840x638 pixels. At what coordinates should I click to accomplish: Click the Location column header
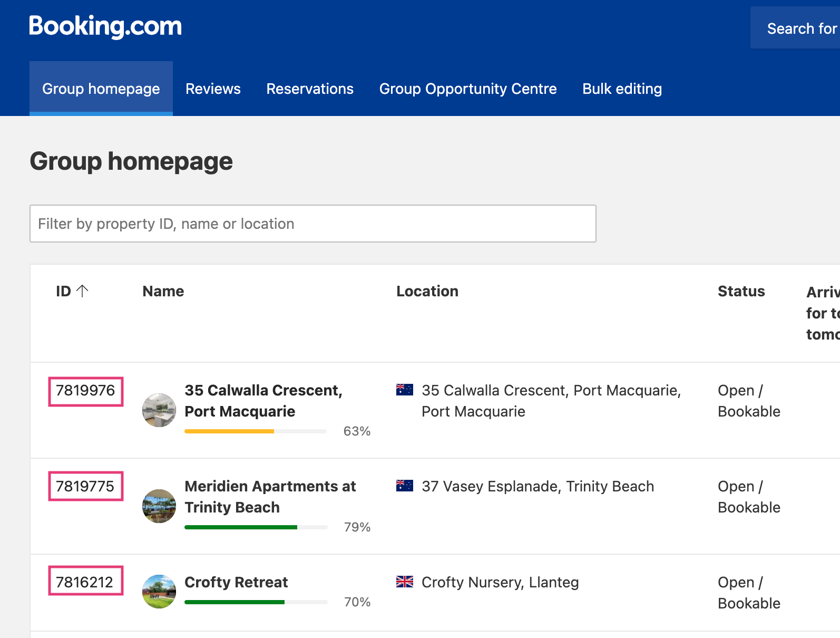click(427, 291)
